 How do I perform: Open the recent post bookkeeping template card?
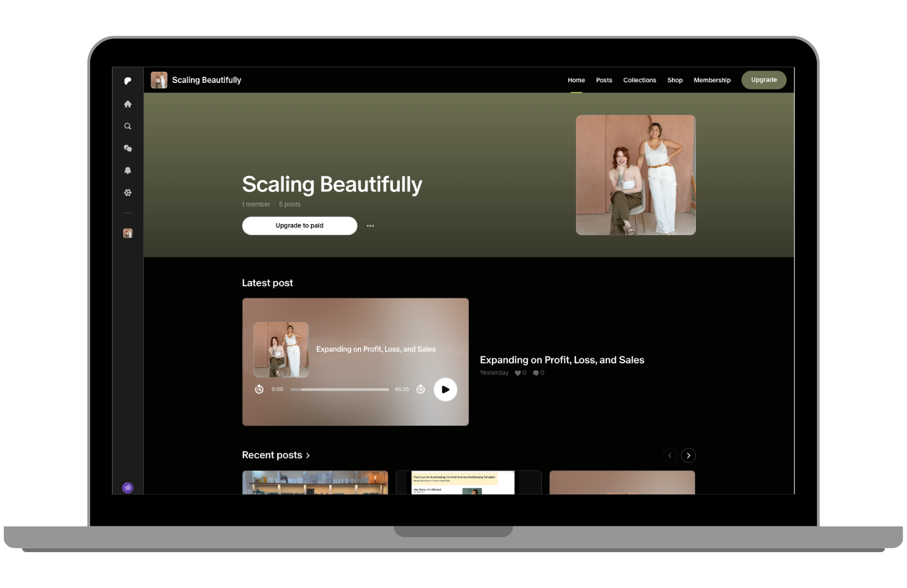point(469,482)
